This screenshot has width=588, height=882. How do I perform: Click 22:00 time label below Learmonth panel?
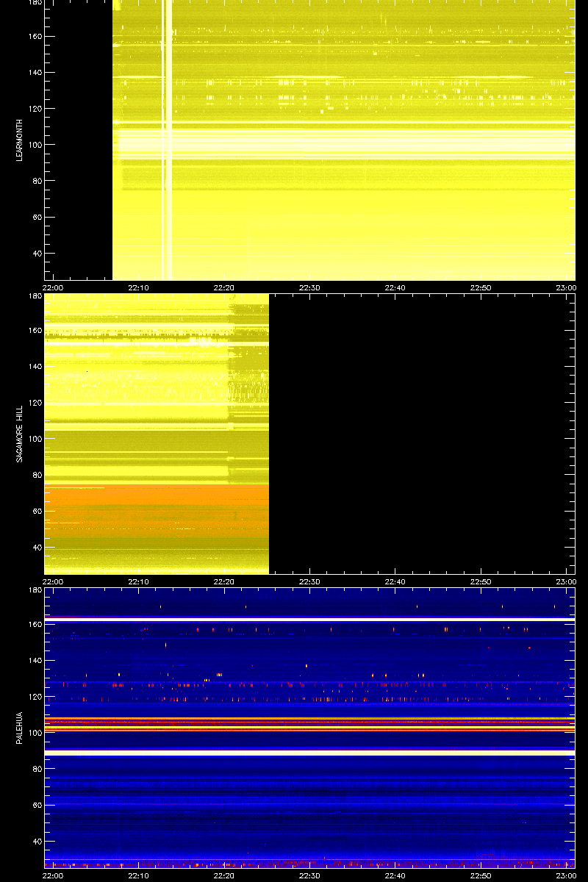tap(54, 288)
